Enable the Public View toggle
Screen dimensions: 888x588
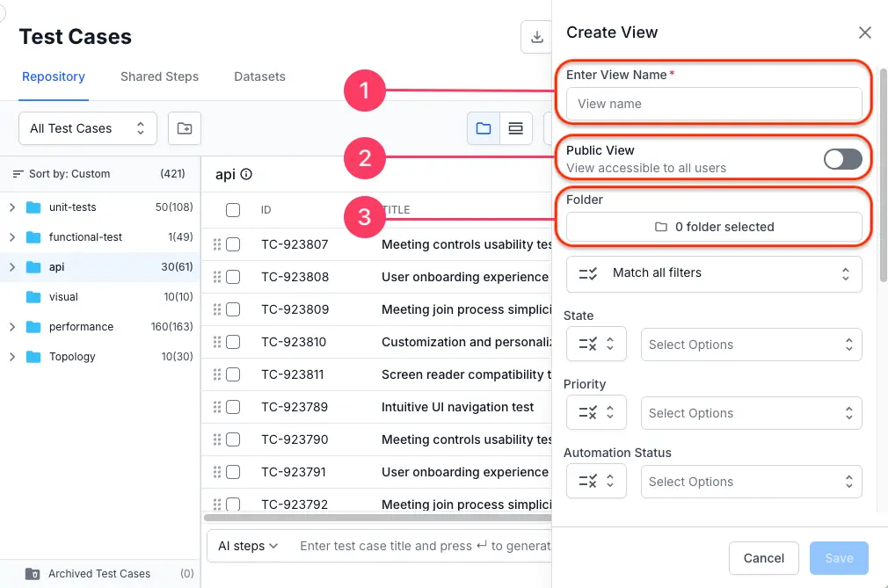click(842, 159)
